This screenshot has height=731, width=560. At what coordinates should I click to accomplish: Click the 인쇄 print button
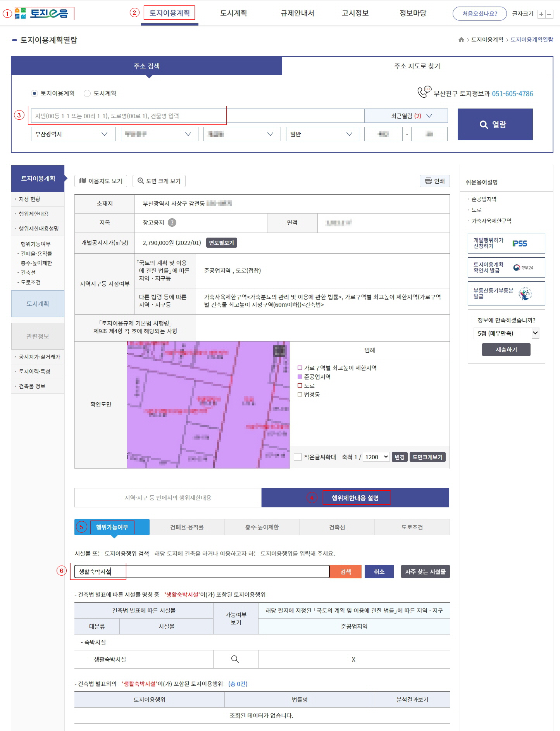(x=434, y=181)
